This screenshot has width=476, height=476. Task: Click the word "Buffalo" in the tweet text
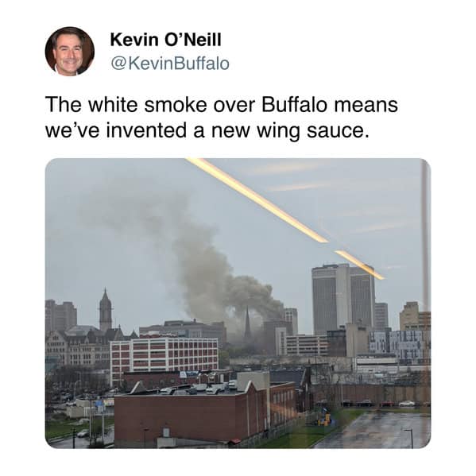pyautogui.click(x=294, y=105)
